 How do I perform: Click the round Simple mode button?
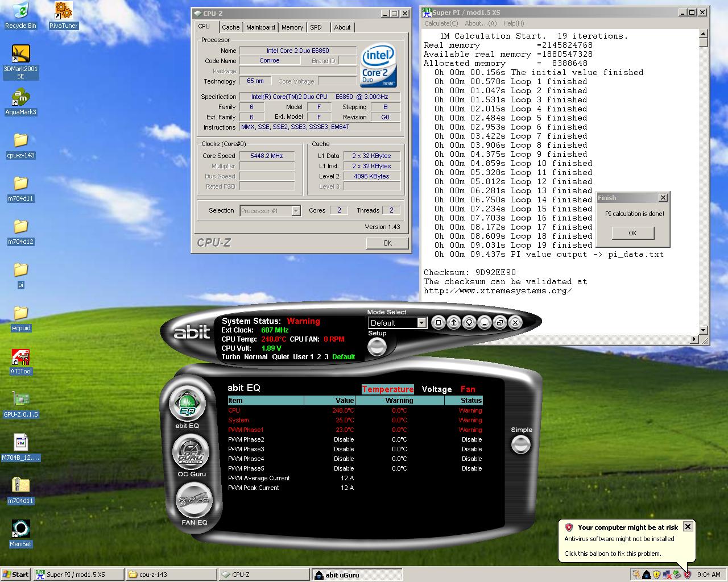521,444
